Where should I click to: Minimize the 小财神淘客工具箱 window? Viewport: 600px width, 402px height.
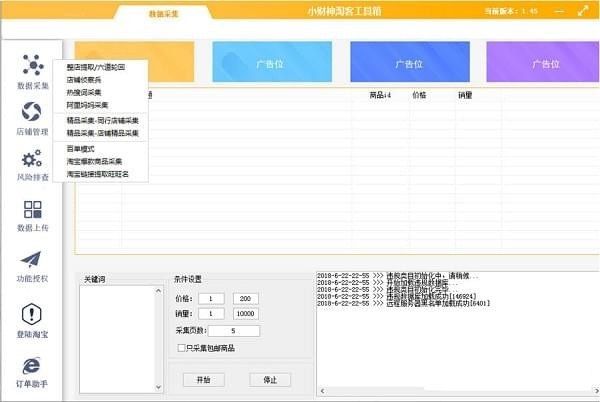559,11
